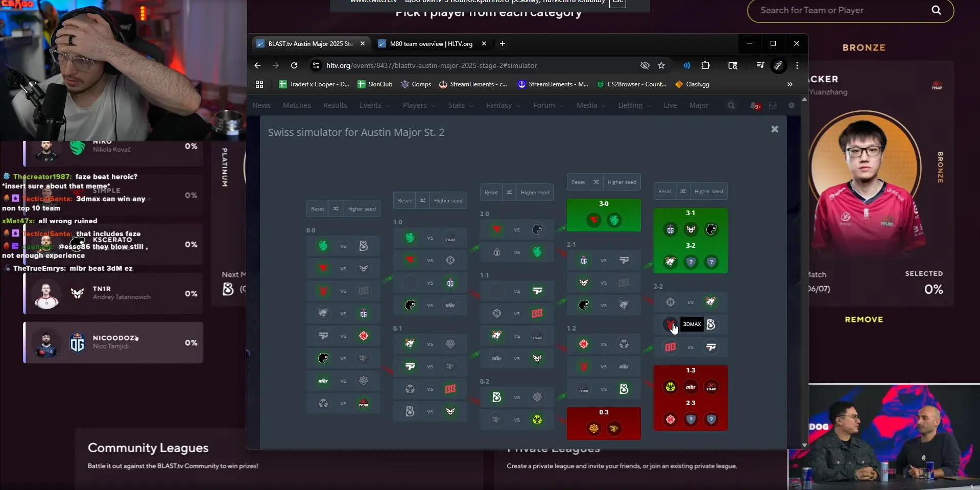The height and width of the screenshot is (490, 980).
Task: Pick FURIA in the 0-0 round matchup
Action: click(323, 358)
